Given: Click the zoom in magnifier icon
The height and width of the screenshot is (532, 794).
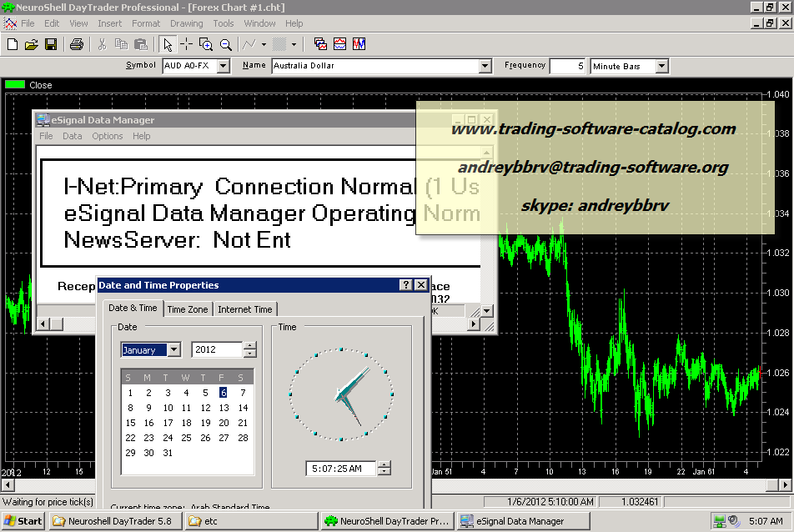Looking at the screenshot, I should [x=206, y=44].
